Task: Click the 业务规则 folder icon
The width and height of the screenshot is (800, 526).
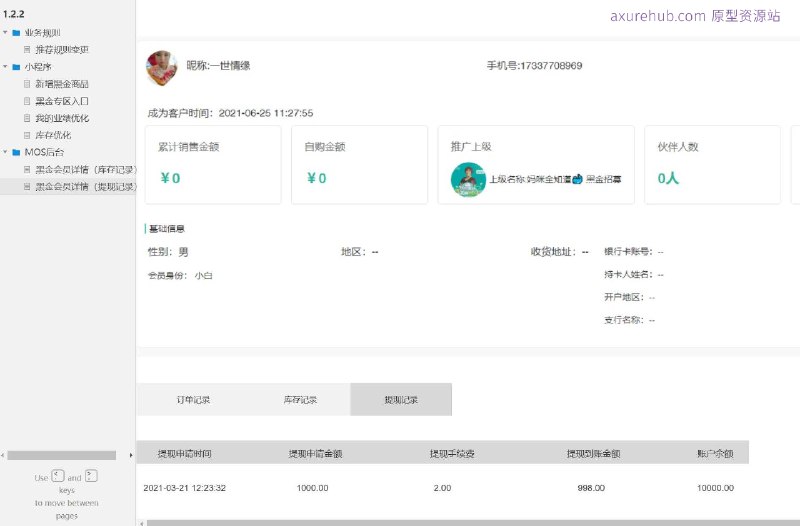Action: pyautogui.click(x=16, y=33)
